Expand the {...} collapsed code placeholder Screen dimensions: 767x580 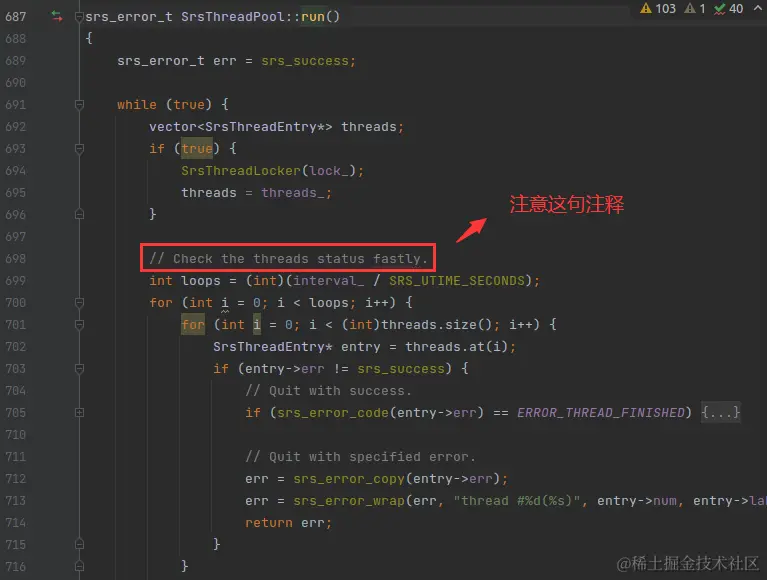(721, 412)
